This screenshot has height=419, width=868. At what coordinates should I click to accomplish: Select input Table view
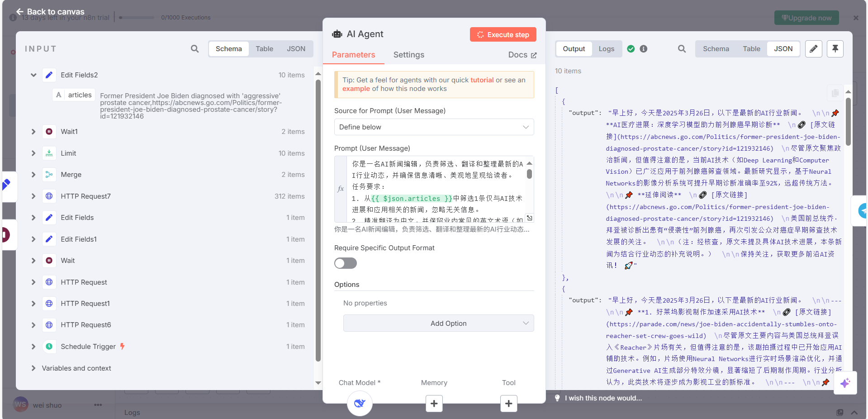[264, 49]
